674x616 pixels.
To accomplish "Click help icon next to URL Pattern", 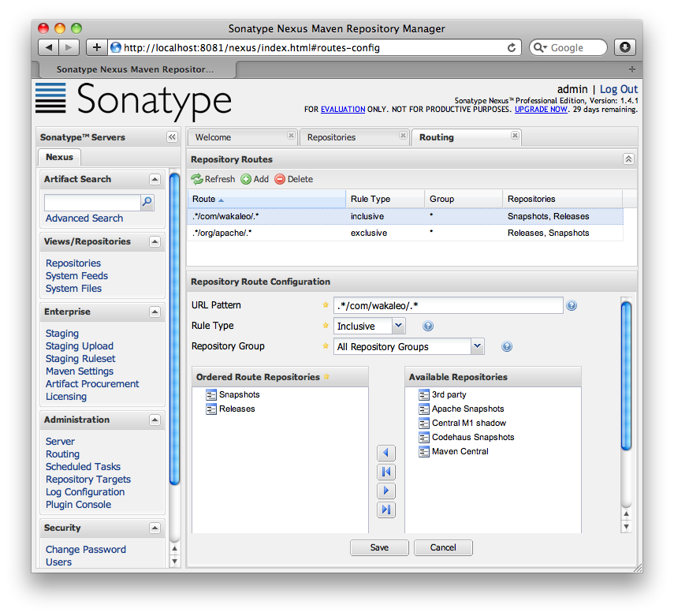I will tap(572, 305).
